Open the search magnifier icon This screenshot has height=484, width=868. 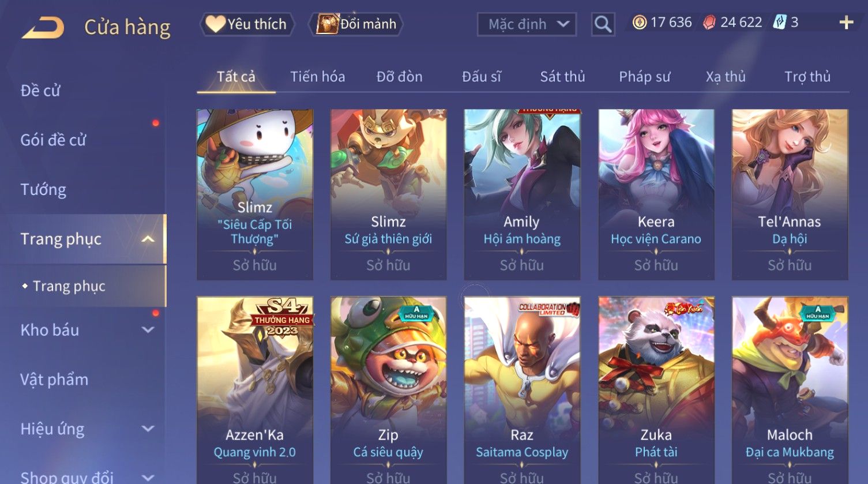[603, 24]
